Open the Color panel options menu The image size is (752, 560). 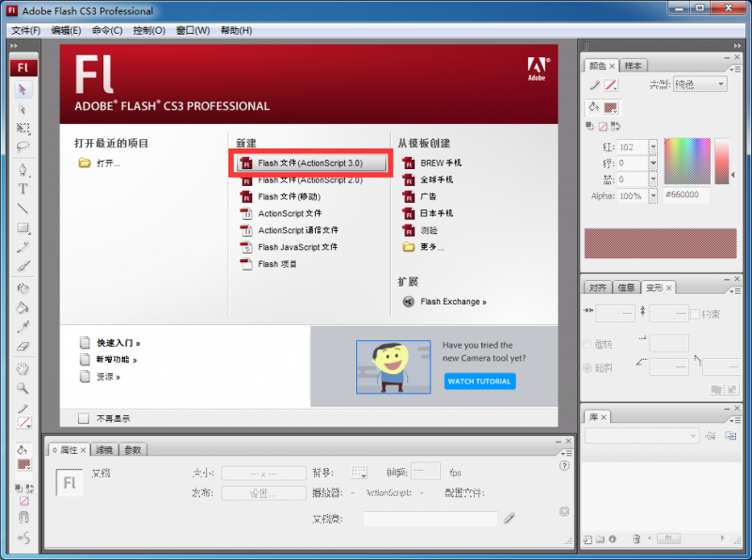coord(735,70)
